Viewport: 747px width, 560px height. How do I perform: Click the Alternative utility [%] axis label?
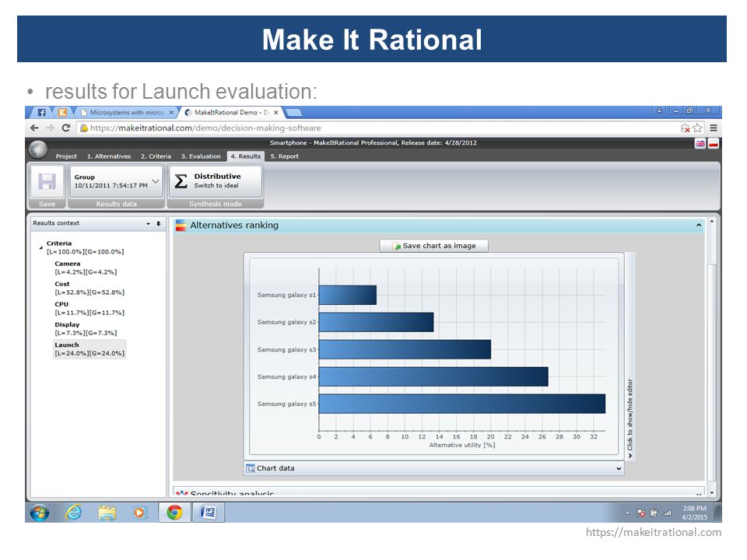[462, 445]
